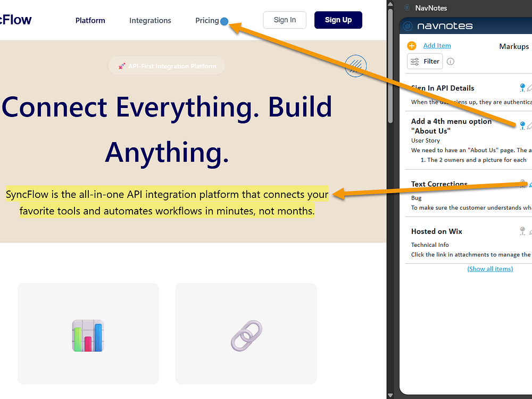The height and width of the screenshot is (399, 532).
Task: Click the list line about 2 owners and picture
Action: (473, 160)
